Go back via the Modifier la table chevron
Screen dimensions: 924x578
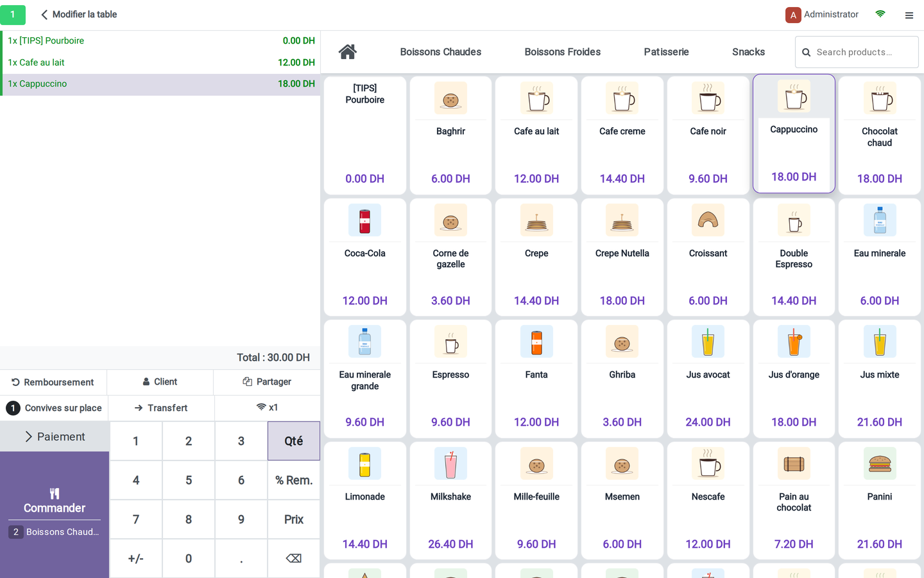tap(44, 14)
